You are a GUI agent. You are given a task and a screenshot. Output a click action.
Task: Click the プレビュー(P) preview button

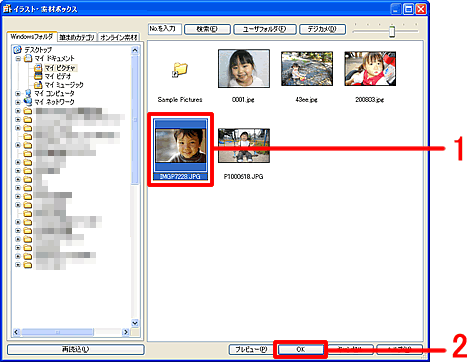[251, 349]
